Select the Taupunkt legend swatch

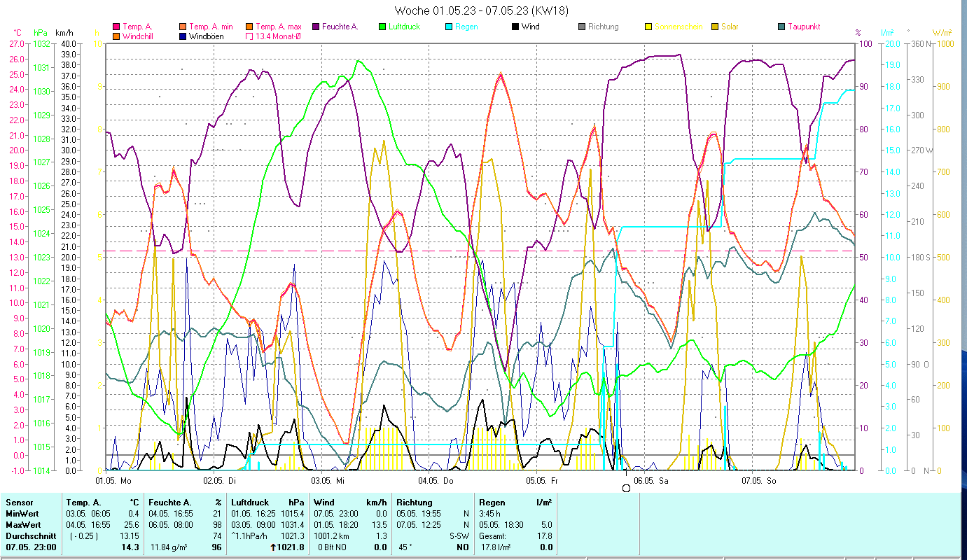click(x=781, y=27)
